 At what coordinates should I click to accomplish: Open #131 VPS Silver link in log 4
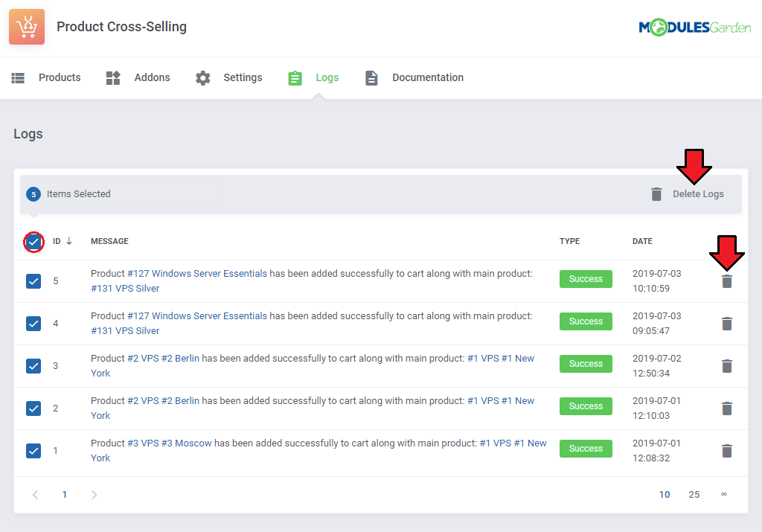click(x=125, y=331)
